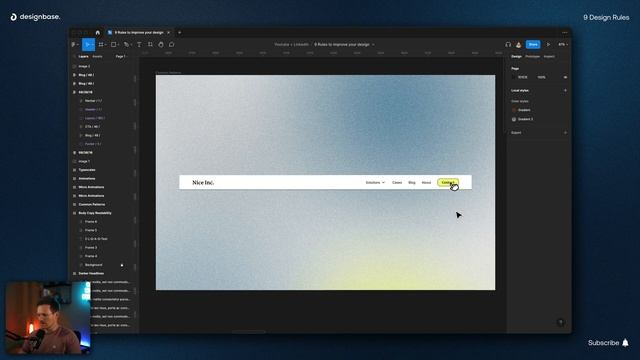Switch to the Layers tab
The image size is (640, 360).
(x=83, y=57)
